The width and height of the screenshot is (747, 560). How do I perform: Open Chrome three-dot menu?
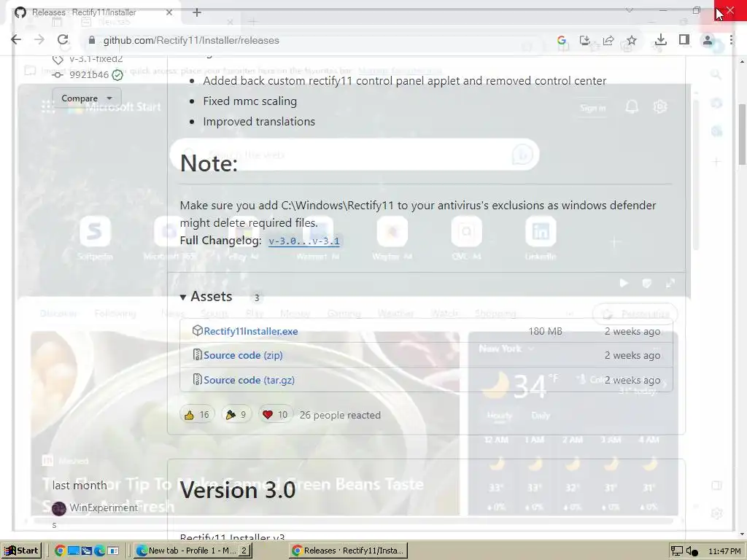731,40
